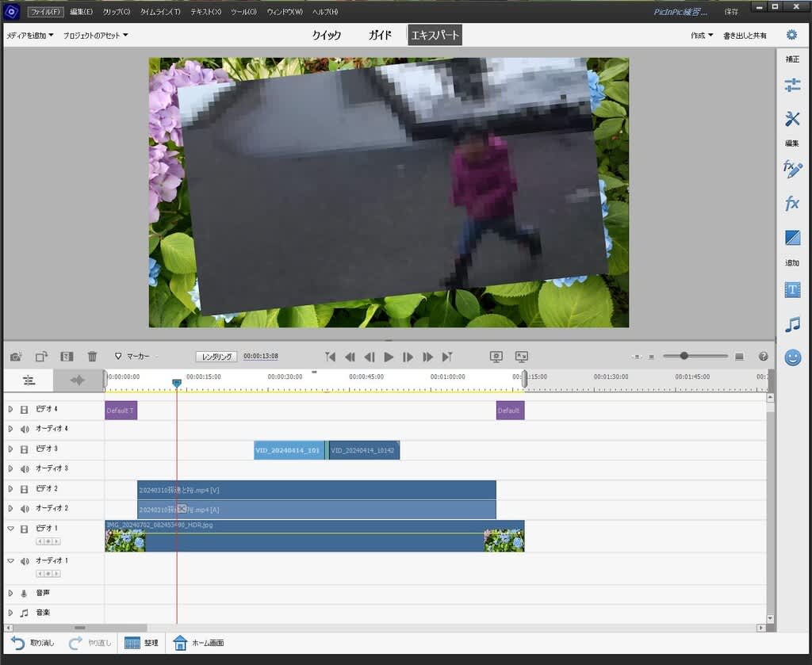This screenshot has width=812, height=665.
Task: Click the timeline zoom slider
Action: pyautogui.click(x=684, y=357)
